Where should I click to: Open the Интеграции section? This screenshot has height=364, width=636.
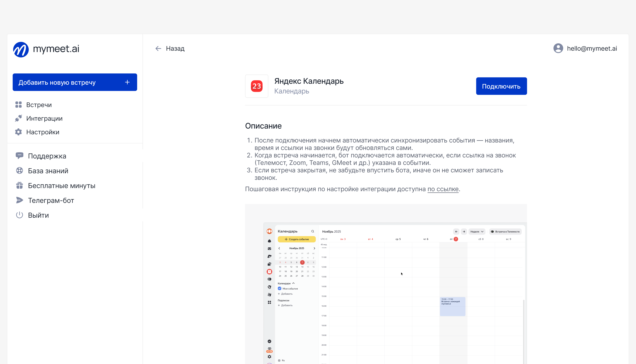pyautogui.click(x=44, y=118)
